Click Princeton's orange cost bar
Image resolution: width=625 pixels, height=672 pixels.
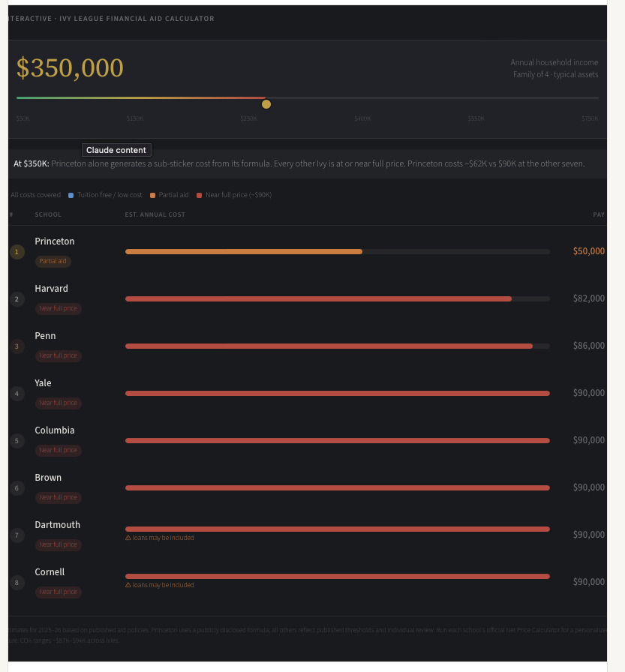coord(243,252)
